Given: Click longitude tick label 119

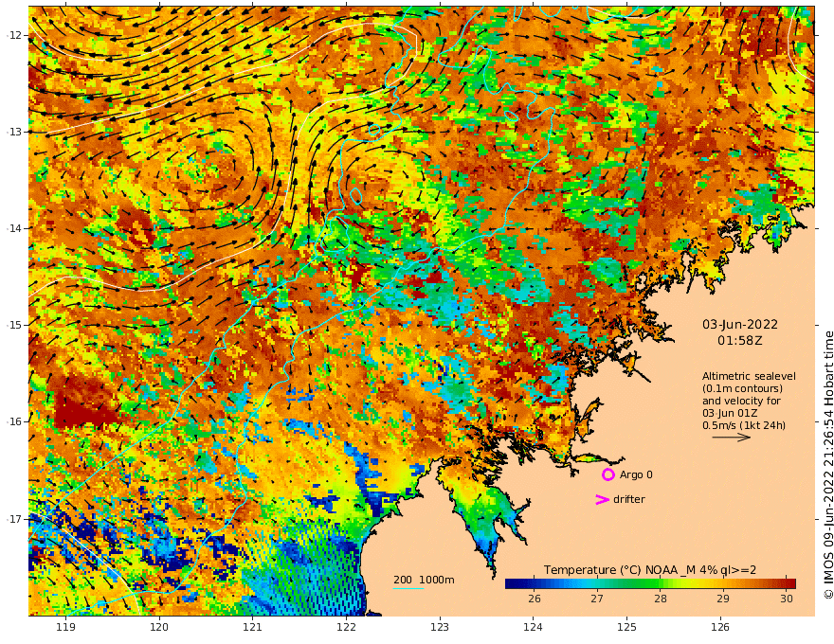Looking at the screenshot, I should (65, 627).
